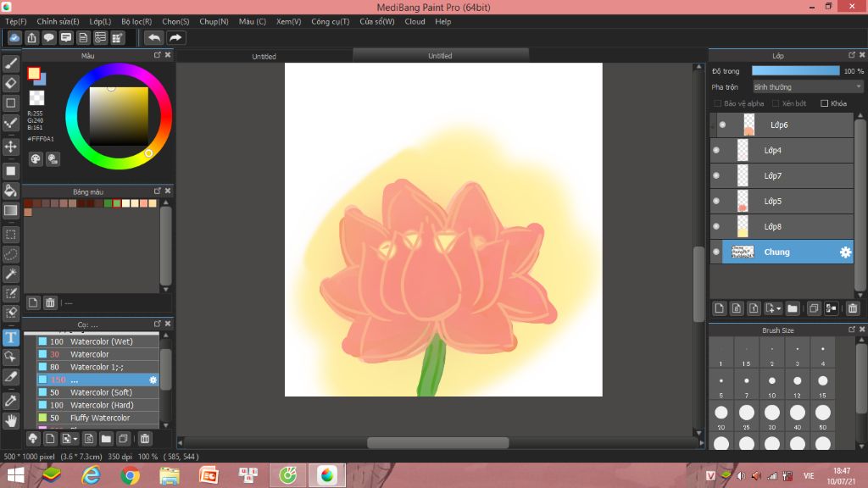Delete the selected layer with trash icon

click(853, 308)
